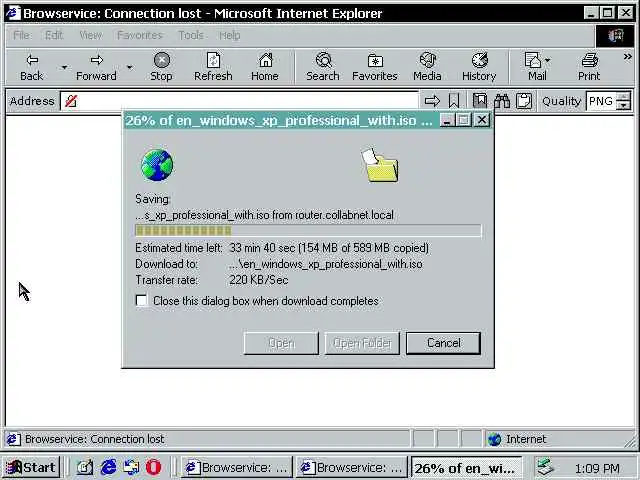Click the bookmarks panel icon

tap(480, 101)
